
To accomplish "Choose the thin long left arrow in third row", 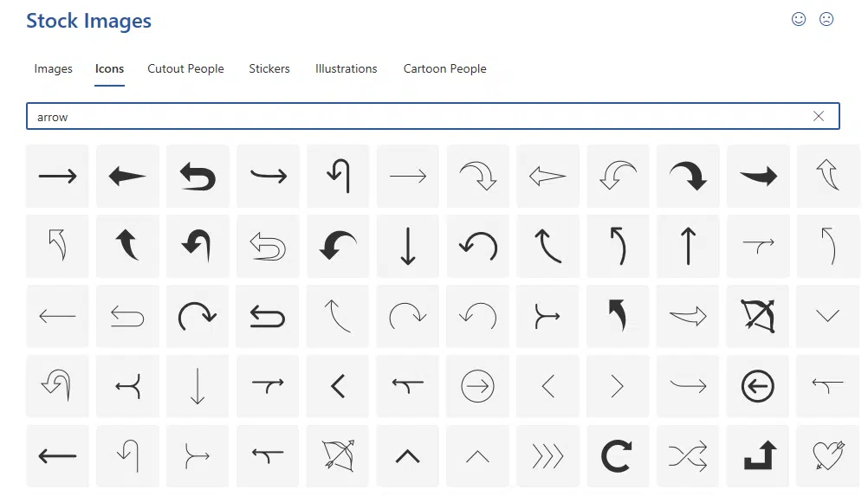I will point(57,316).
